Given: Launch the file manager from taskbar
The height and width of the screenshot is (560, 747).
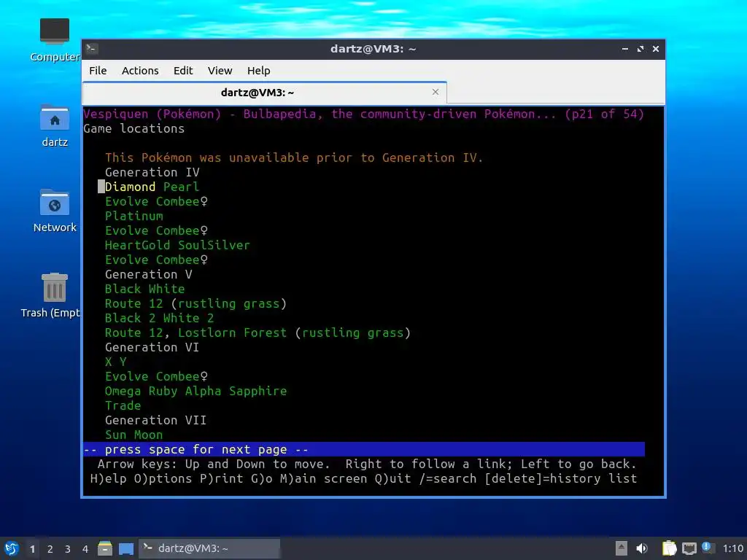Looking at the screenshot, I should (x=105, y=548).
